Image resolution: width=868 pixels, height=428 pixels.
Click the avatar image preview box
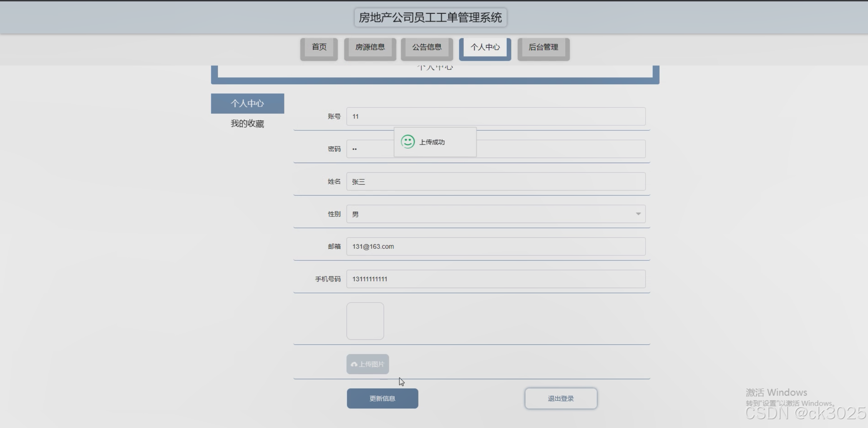tap(365, 321)
